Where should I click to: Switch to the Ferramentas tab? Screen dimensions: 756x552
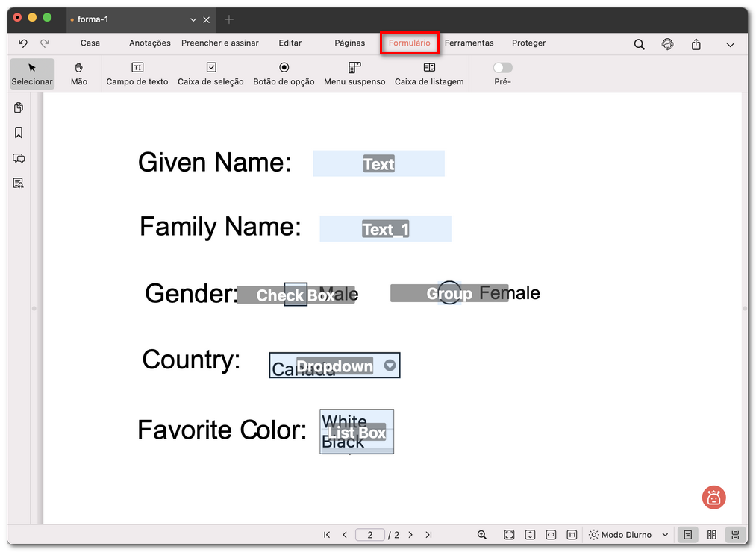pos(469,43)
